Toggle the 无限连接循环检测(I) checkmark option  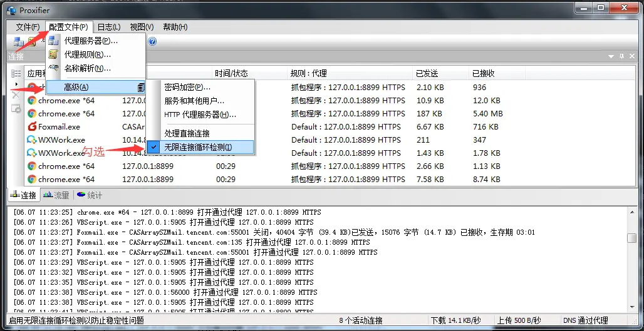coord(200,147)
